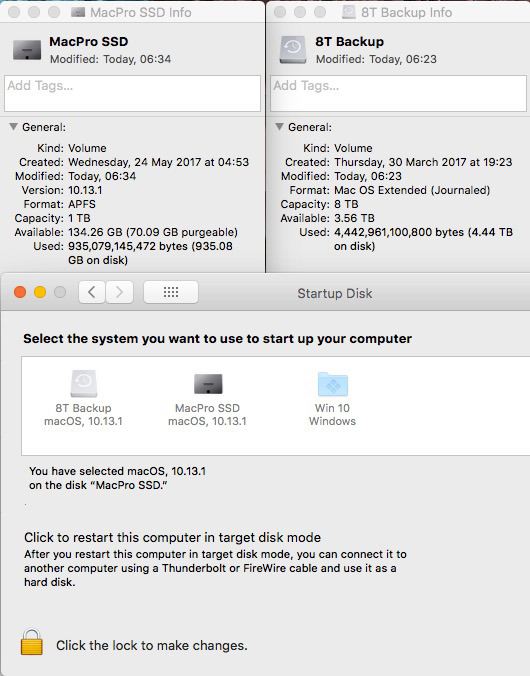
Task: Click Capacity value "8 TB"
Action: (x=346, y=204)
